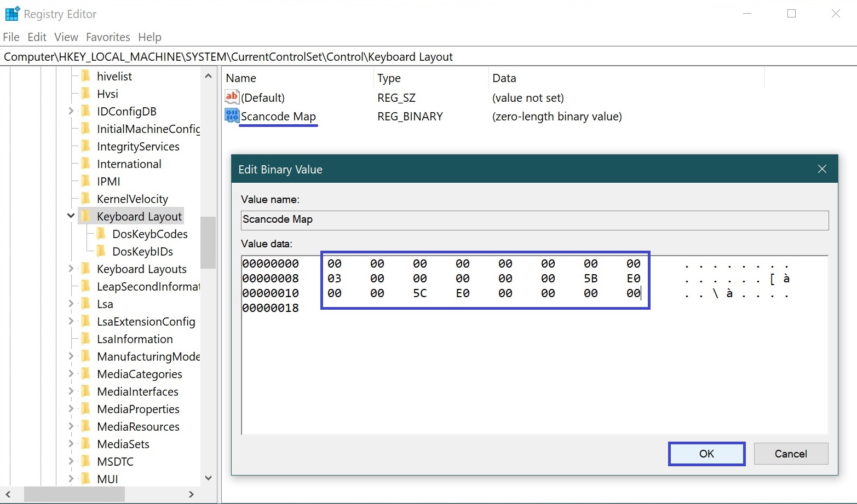Click the Registry Editor app icon

(12, 14)
